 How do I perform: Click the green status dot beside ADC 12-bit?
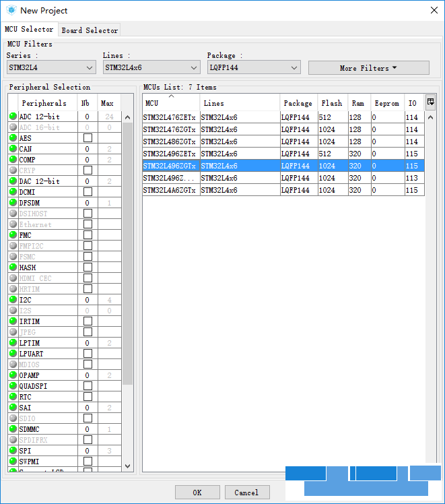[13, 116]
